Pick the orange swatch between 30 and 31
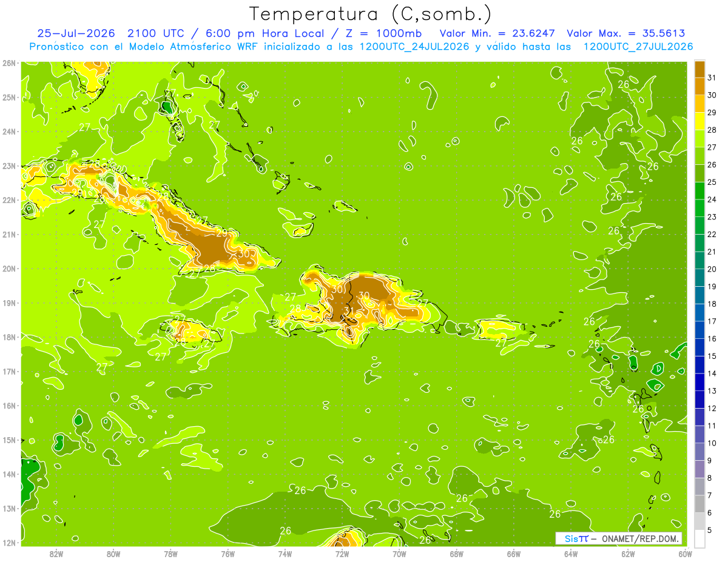 pos(699,86)
